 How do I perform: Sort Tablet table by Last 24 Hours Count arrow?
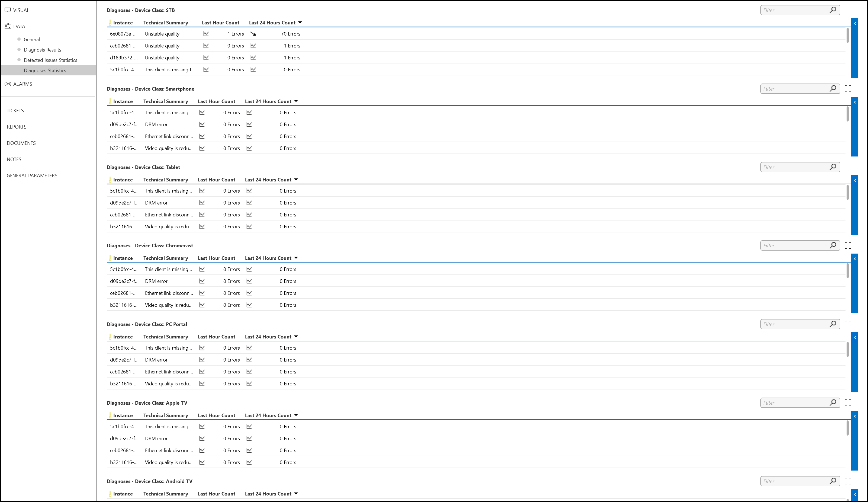pyautogui.click(x=296, y=180)
